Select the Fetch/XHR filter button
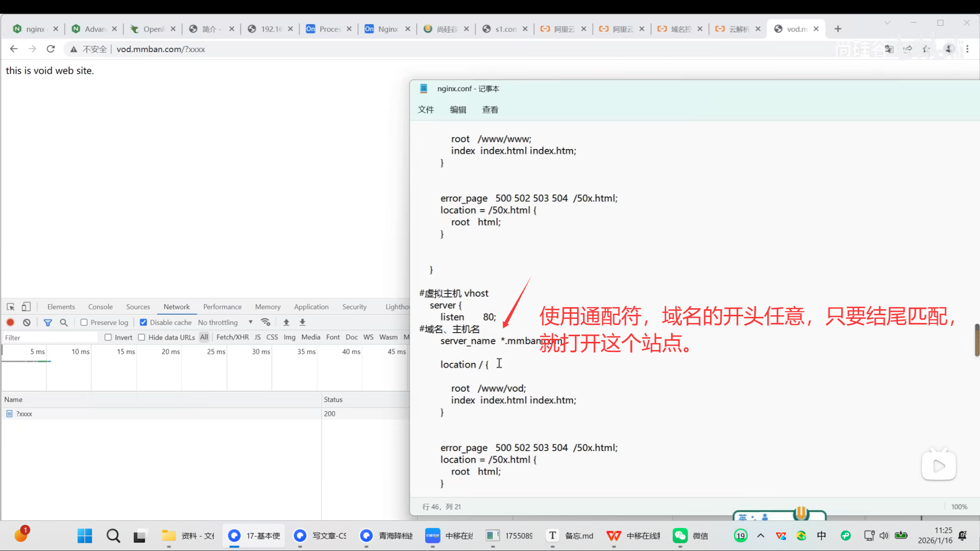The width and height of the screenshot is (980, 551). [232, 337]
